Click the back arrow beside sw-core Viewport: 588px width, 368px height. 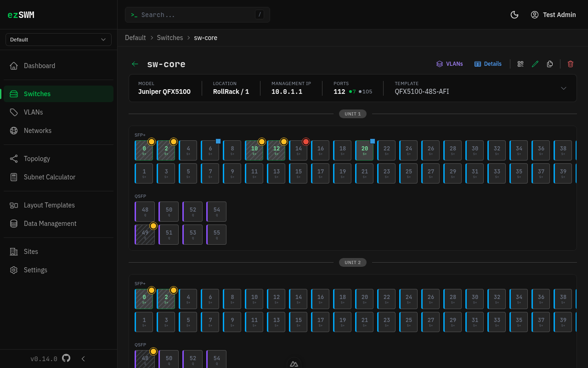point(135,64)
